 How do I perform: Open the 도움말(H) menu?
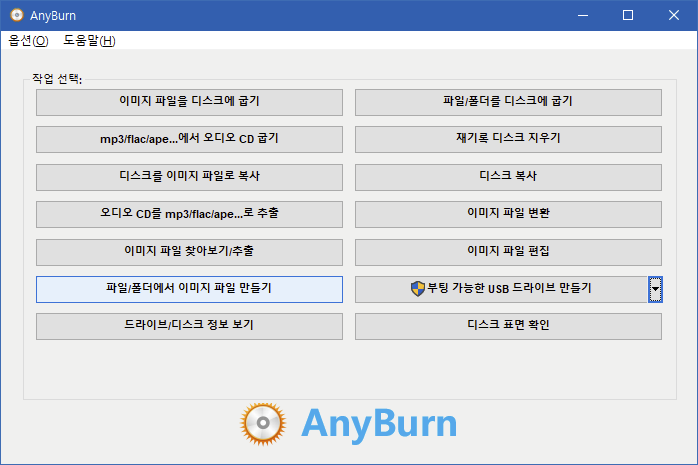[89, 40]
